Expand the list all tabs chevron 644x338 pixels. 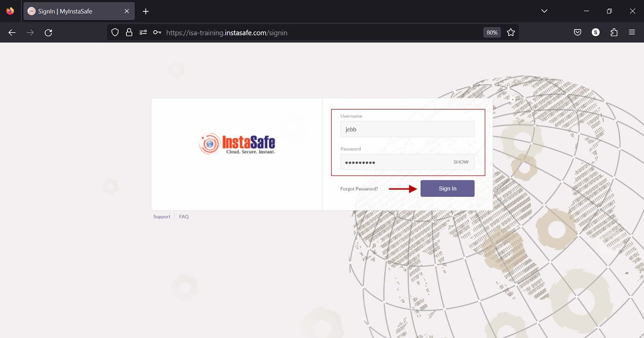544,11
